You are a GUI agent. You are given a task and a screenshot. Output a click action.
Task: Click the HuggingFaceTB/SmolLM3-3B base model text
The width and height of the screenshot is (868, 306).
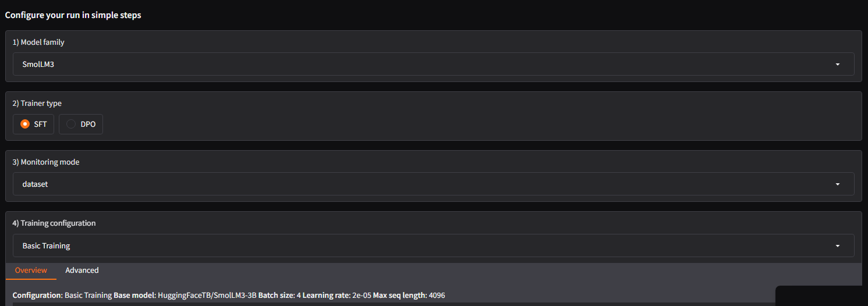tap(207, 296)
